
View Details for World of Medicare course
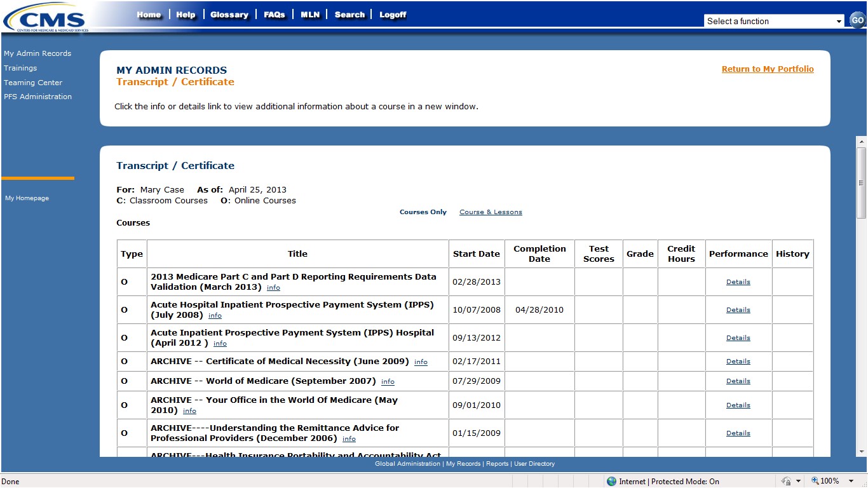tap(738, 381)
